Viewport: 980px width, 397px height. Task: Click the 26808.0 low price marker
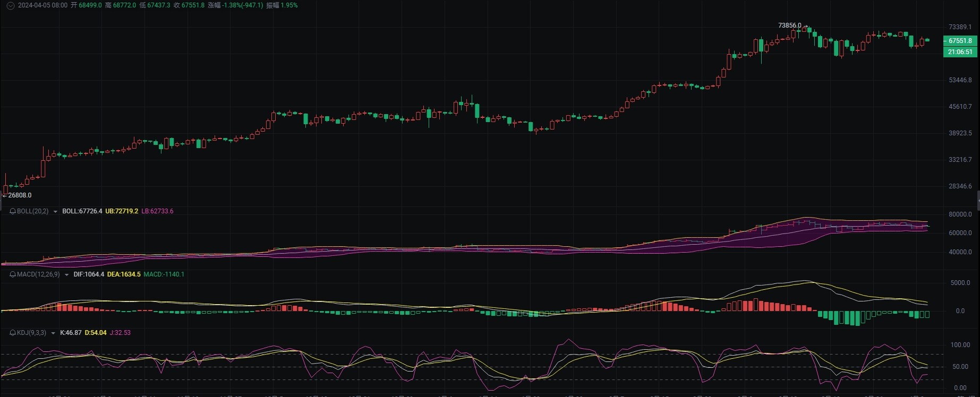tap(20, 195)
